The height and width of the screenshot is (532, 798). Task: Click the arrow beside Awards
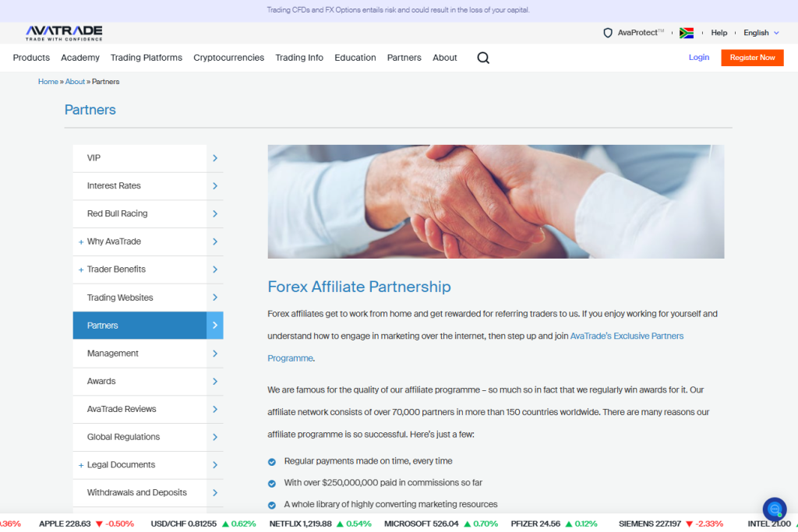pyautogui.click(x=215, y=382)
